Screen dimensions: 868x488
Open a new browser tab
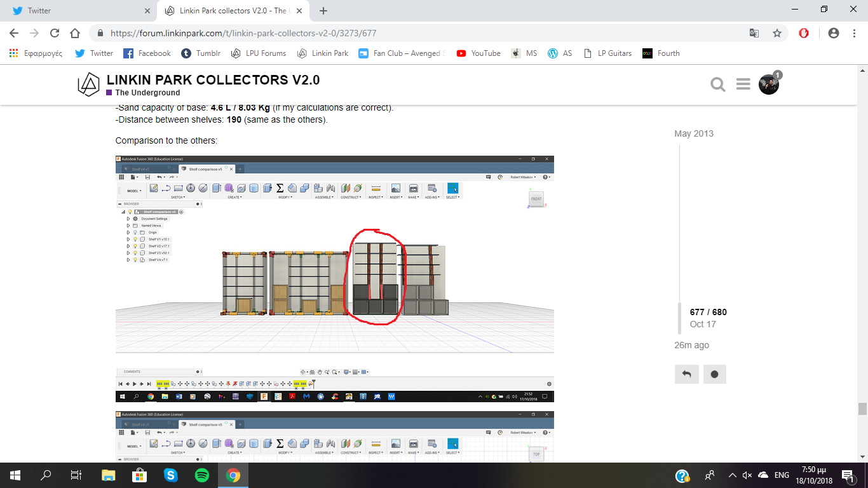click(x=323, y=11)
